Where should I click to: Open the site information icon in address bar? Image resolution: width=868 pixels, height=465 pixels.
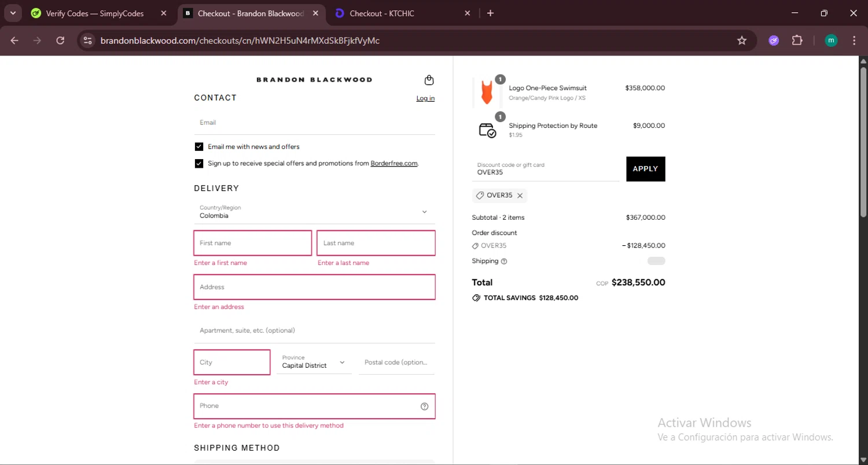pos(87,40)
